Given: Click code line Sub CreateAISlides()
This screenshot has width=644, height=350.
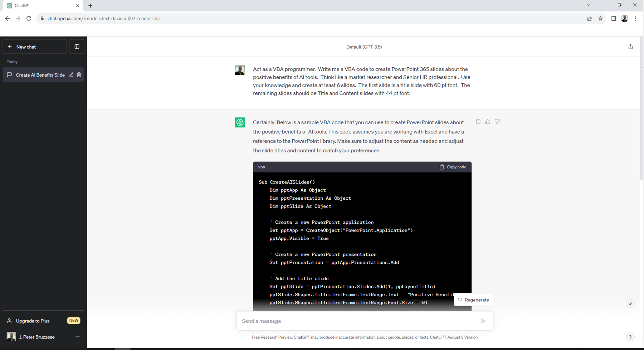Looking at the screenshot, I should pyautogui.click(x=287, y=182).
